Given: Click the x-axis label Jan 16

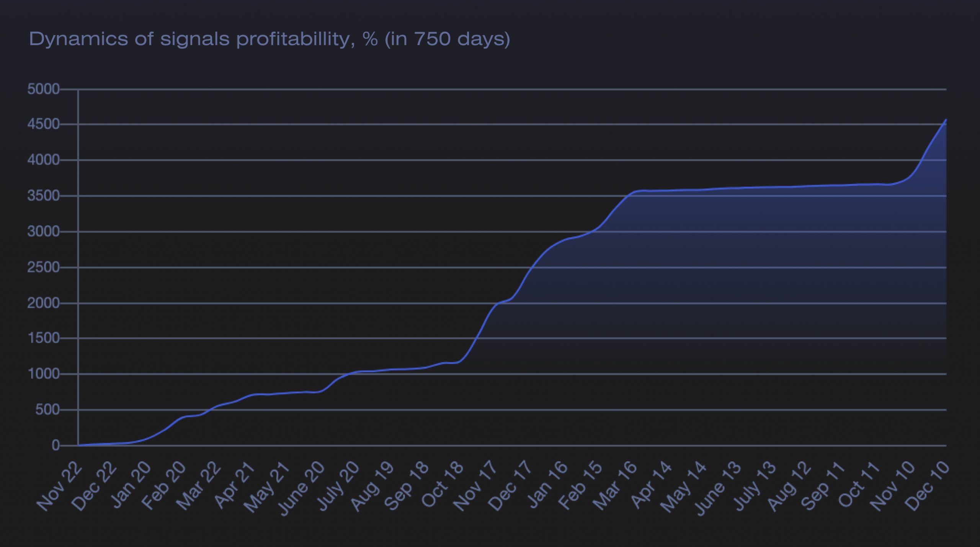Looking at the screenshot, I should (547, 485).
